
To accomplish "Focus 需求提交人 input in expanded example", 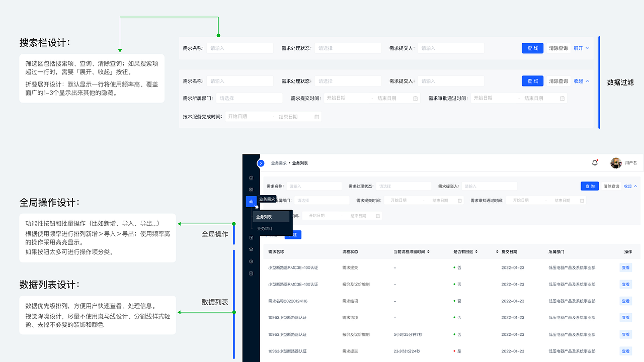I will coord(451,81).
